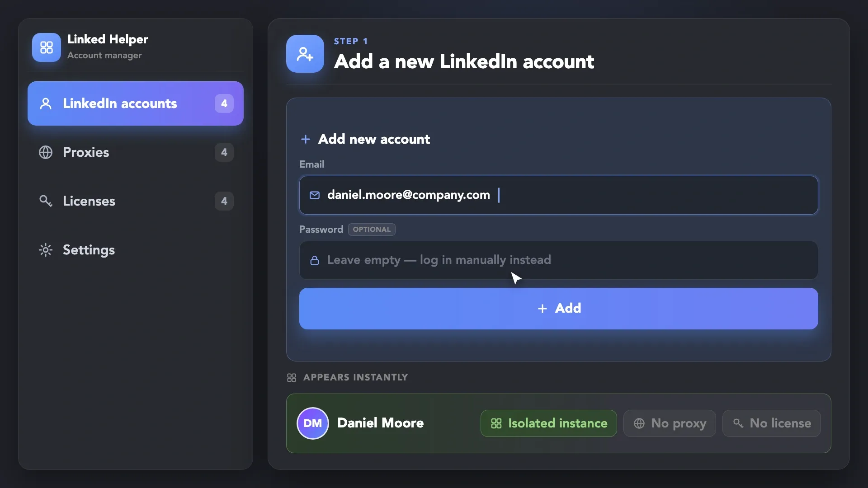Image resolution: width=868 pixels, height=488 pixels.
Task: Click the grid icon beside Appears Instantly
Action: (292, 378)
